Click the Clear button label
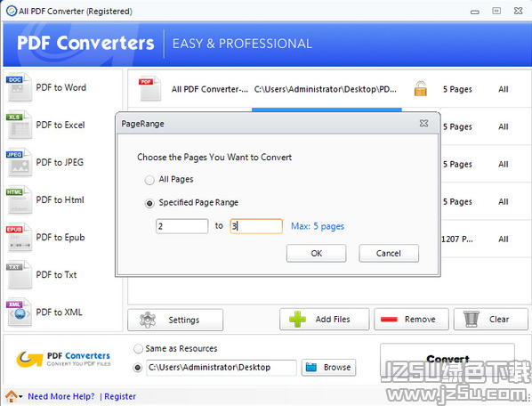This screenshot has width=532, height=406. [499, 319]
